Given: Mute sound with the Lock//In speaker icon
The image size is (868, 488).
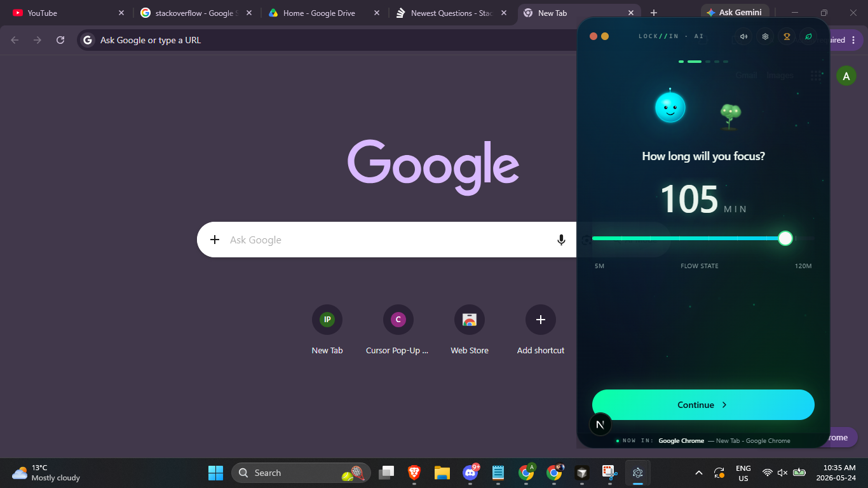Looking at the screenshot, I should pyautogui.click(x=743, y=36).
